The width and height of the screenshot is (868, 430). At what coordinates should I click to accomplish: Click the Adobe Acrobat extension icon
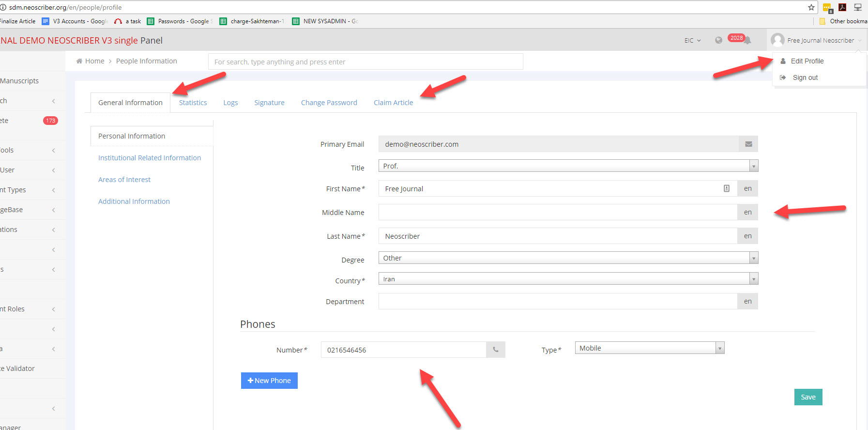[x=842, y=7]
